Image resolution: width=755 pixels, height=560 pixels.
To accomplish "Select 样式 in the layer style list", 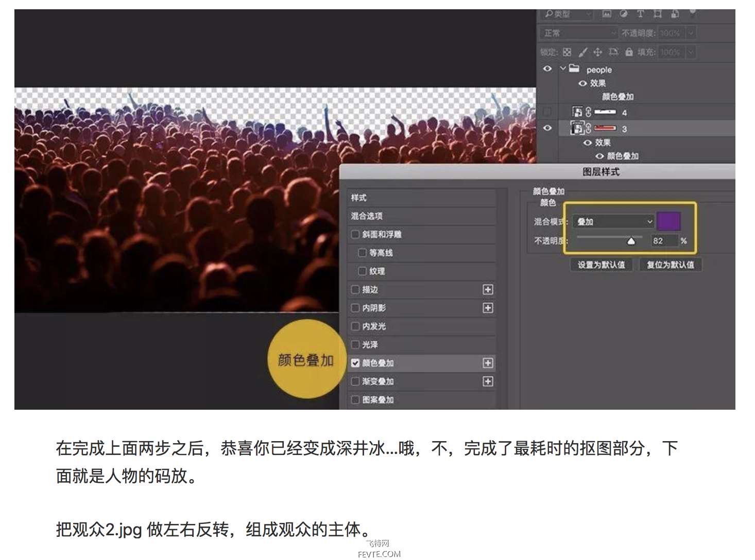I will (x=422, y=198).
